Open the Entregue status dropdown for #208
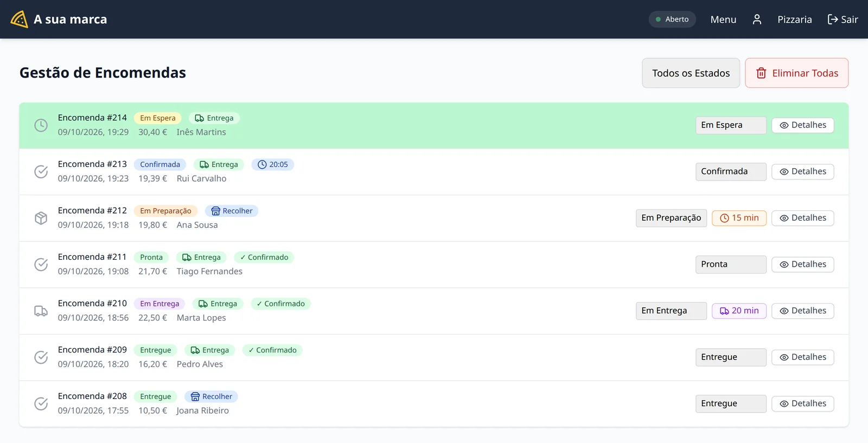868x443 pixels. [x=731, y=403]
